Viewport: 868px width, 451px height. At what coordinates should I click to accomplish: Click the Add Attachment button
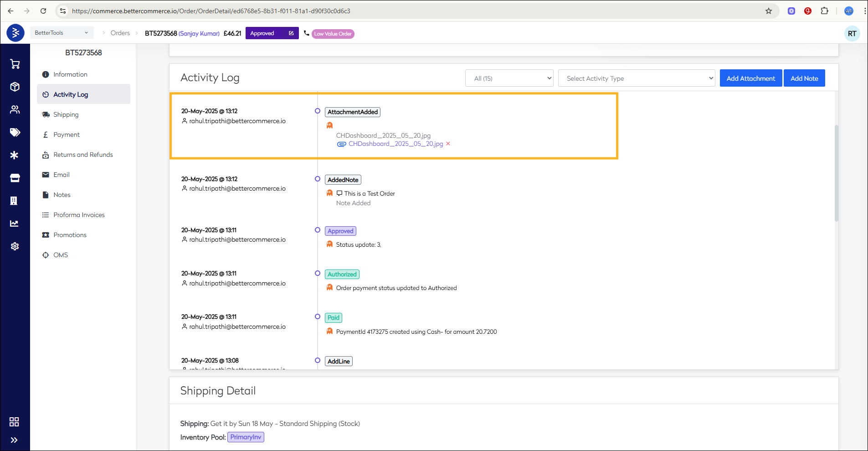750,78
